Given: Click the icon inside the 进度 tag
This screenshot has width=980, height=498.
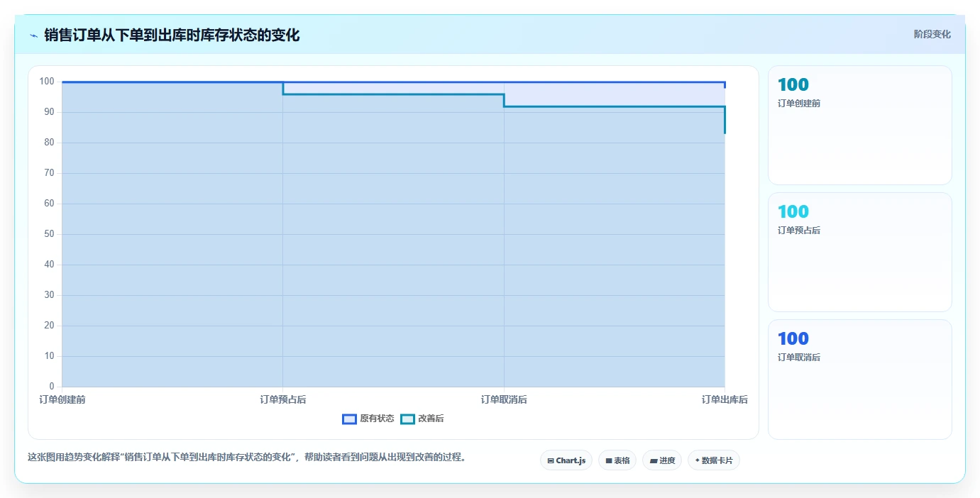Looking at the screenshot, I should tap(654, 460).
